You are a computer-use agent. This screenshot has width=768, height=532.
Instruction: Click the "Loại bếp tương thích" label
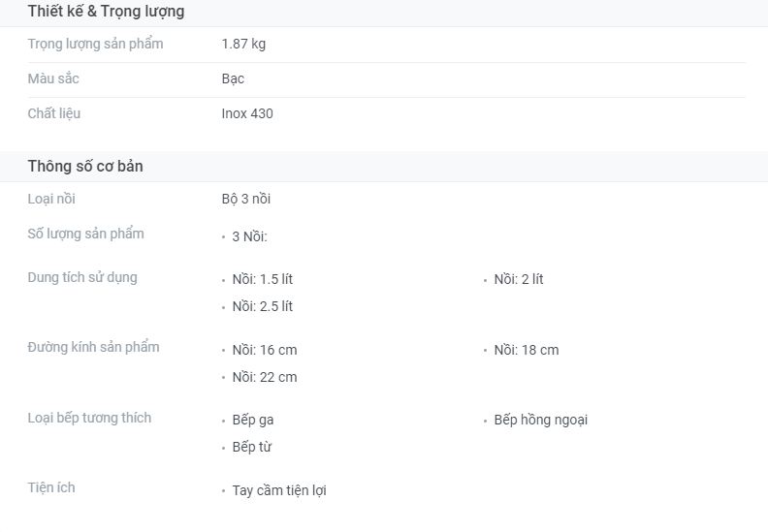pyautogui.click(x=89, y=418)
